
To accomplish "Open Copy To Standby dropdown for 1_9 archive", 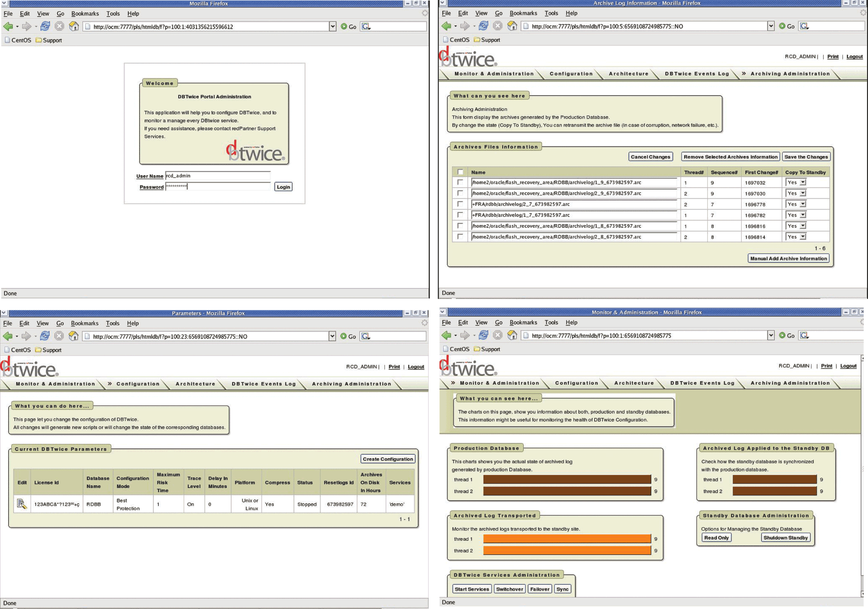I will point(803,182).
